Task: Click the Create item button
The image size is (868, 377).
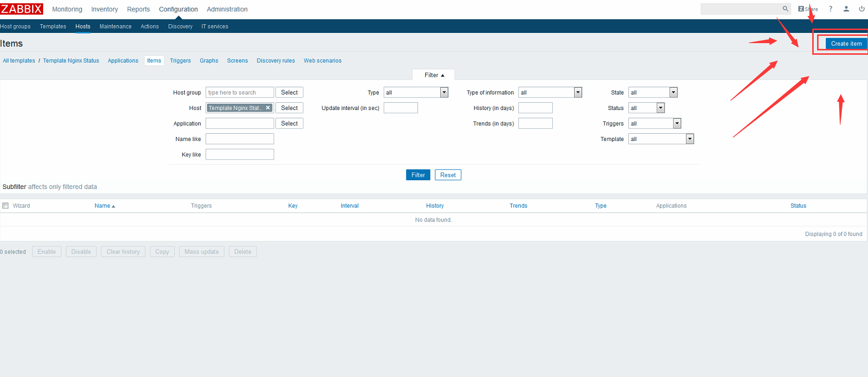Action: (846, 44)
